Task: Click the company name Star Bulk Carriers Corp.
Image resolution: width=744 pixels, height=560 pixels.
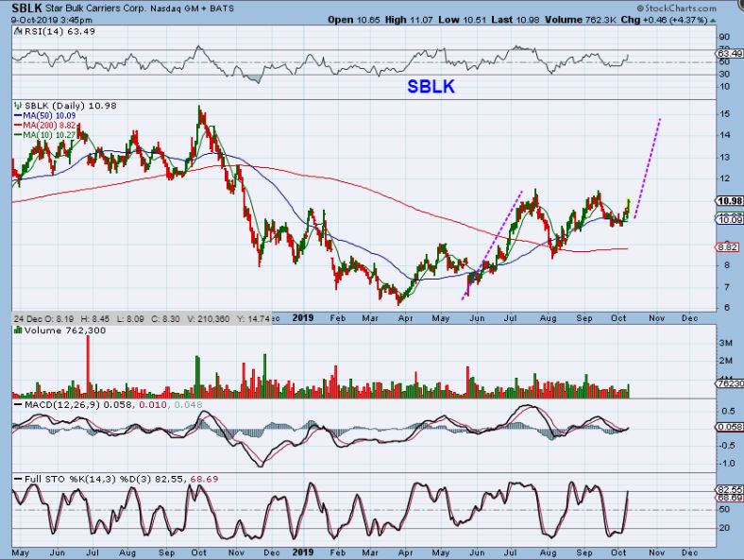Action: [96, 8]
